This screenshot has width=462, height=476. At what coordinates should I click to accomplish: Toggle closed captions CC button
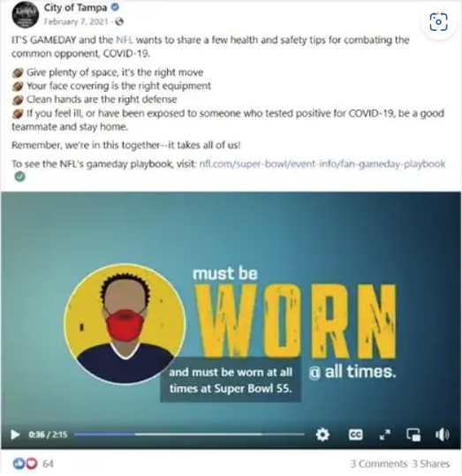click(355, 434)
